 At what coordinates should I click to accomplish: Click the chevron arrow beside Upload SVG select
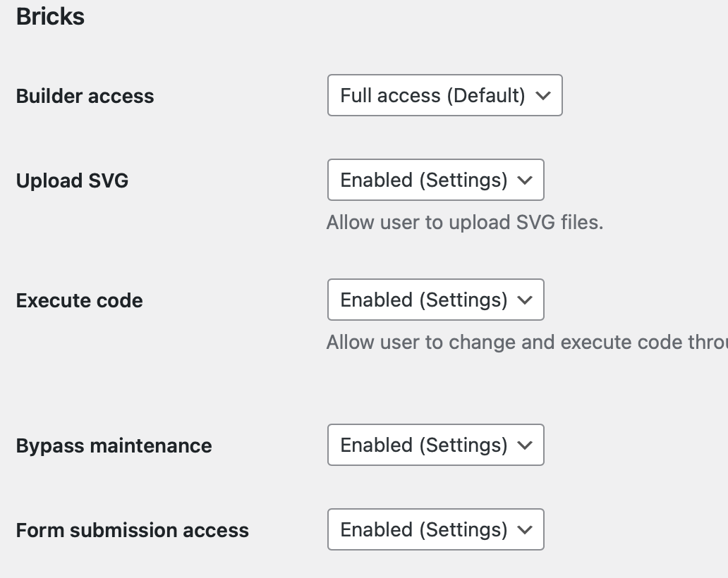pyautogui.click(x=525, y=180)
